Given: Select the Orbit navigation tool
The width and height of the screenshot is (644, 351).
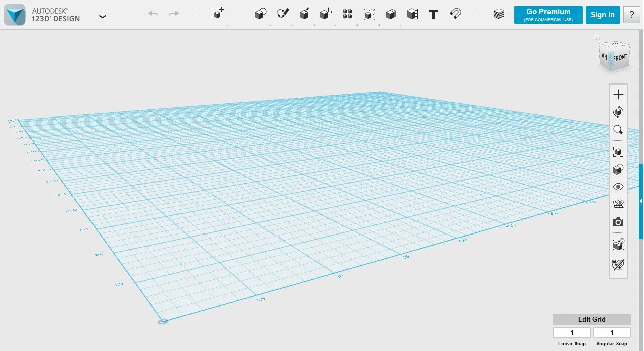Looking at the screenshot, I should tap(618, 112).
